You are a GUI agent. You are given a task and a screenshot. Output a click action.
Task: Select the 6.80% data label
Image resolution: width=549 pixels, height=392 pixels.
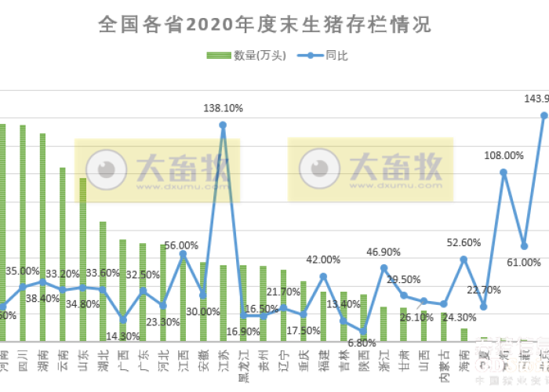[x=362, y=343]
